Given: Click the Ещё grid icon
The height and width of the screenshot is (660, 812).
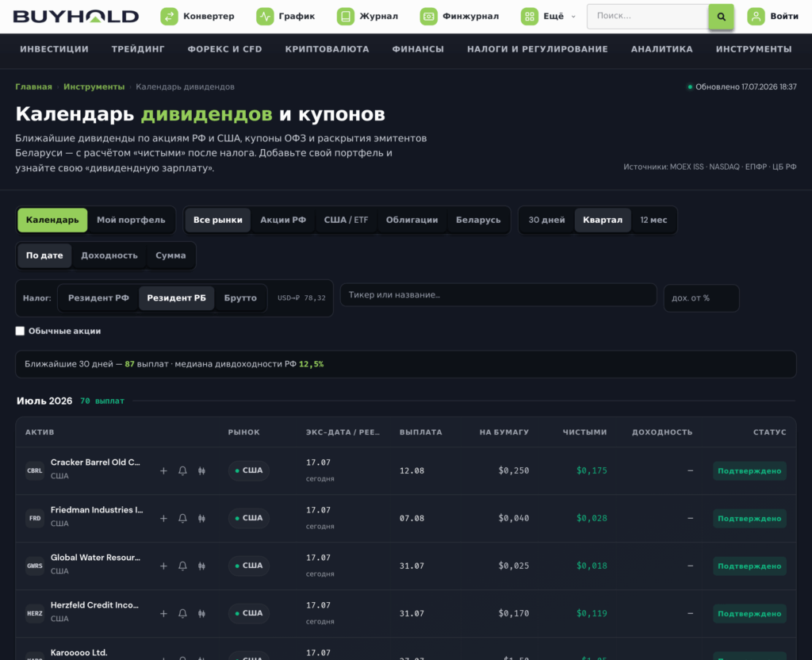Looking at the screenshot, I should click(529, 17).
